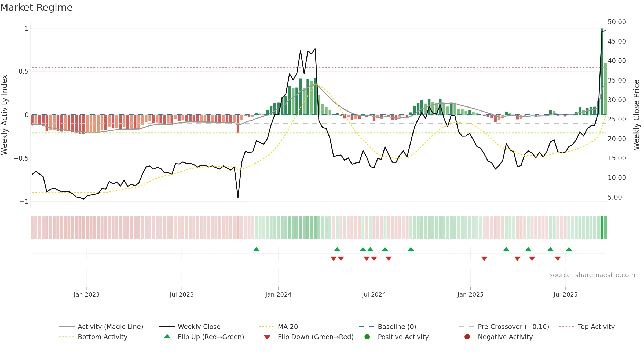The height and width of the screenshot is (362, 644).
Task: Click the 25.00 price axis tick label
Action: pyautogui.click(x=617, y=119)
